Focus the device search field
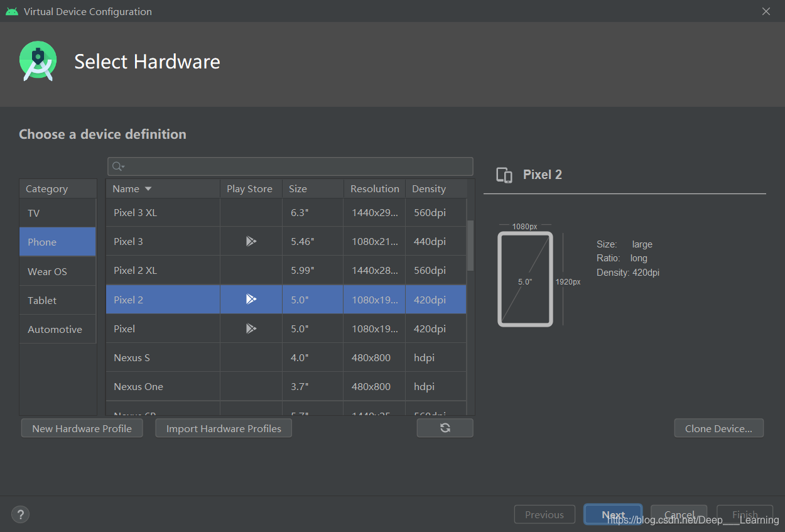 tap(290, 166)
